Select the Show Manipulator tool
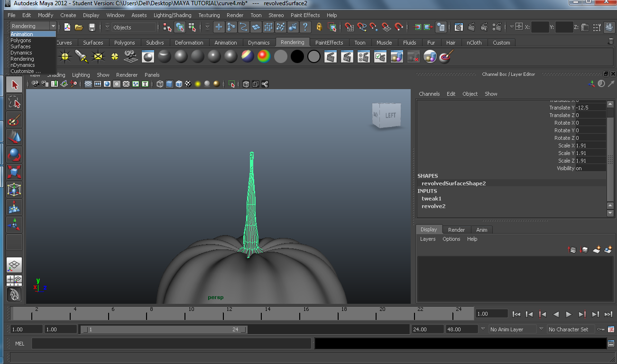 tap(14, 225)
